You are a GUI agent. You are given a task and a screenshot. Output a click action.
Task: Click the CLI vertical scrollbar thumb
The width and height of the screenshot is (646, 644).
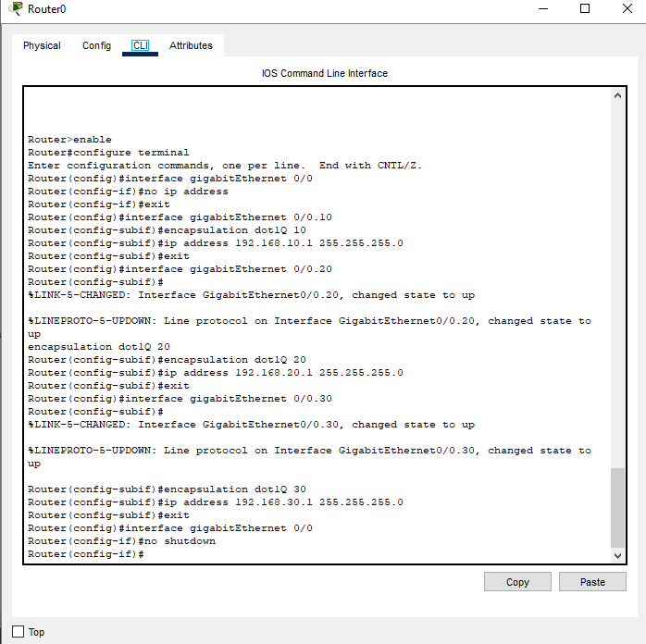tap(617, 508)
